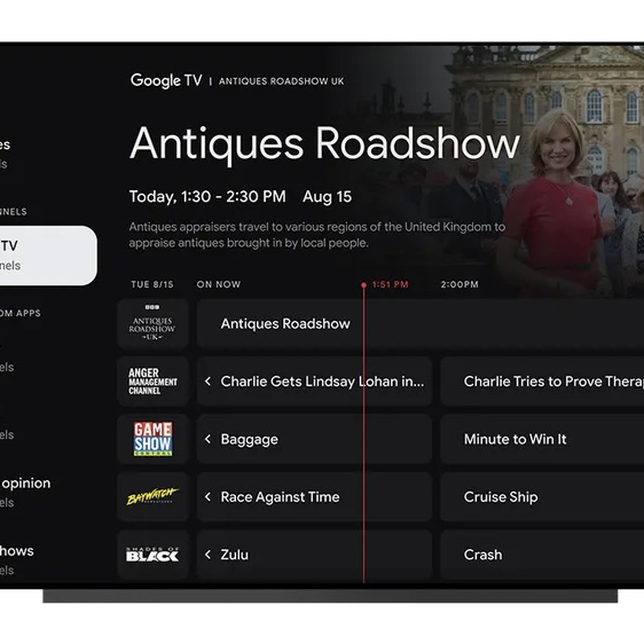Image resolution: width=644 pixels, height=644 pixels.
Task: Open the Crash program tile
Action: pos(542,555)
